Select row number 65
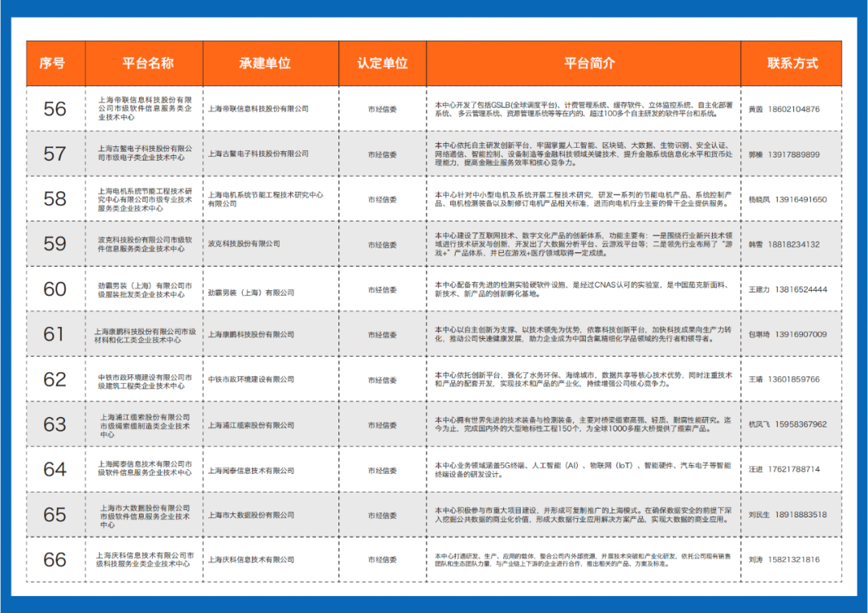This screenshot has height=613, width=868. (55, 514)
